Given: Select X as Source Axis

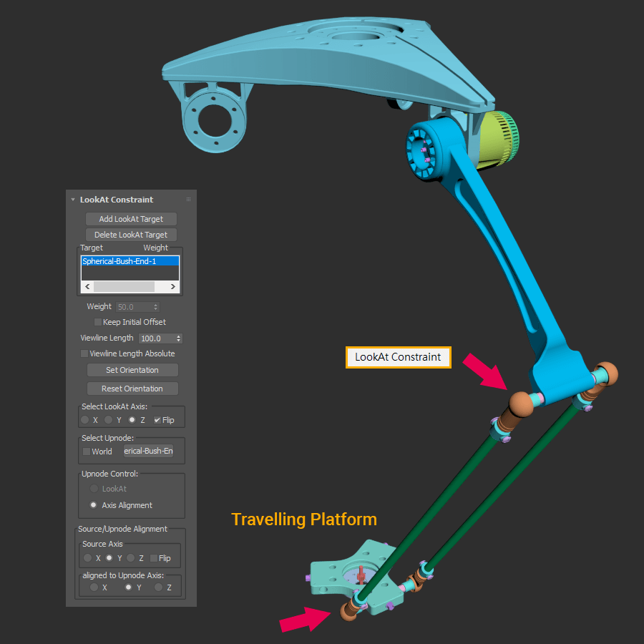Looking at the screenshot, I should click(87, 557).
